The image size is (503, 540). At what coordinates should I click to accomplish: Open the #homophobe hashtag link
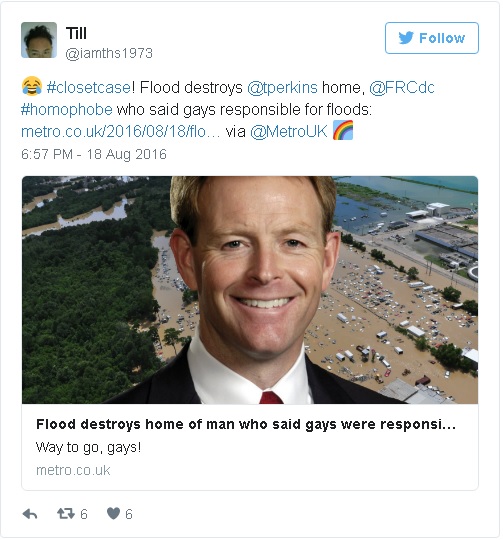(x=66, y=110)
